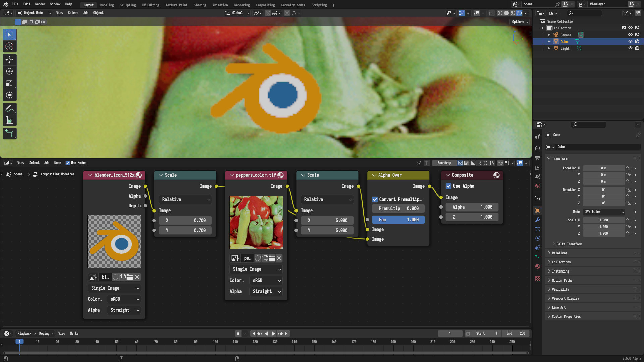Image resolution: width=644 pixels, height=362 pixels.
Task: Expand the Delta Transform section
Action: click(570, 244)
